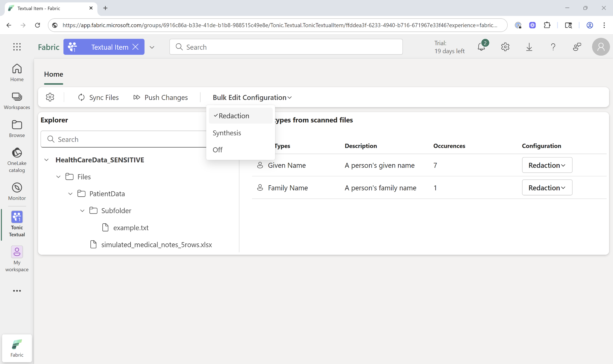Collapse the HealthCareData_SENSITIVE tree node
Screen dimensions: 613x364
pyautogui.click(x=46, y=160)
